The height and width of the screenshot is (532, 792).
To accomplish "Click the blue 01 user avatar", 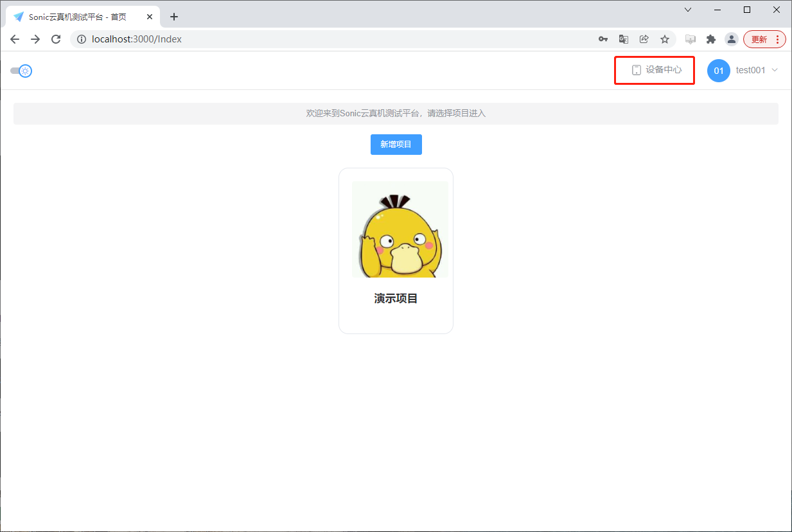I will [x=719, y=71].
